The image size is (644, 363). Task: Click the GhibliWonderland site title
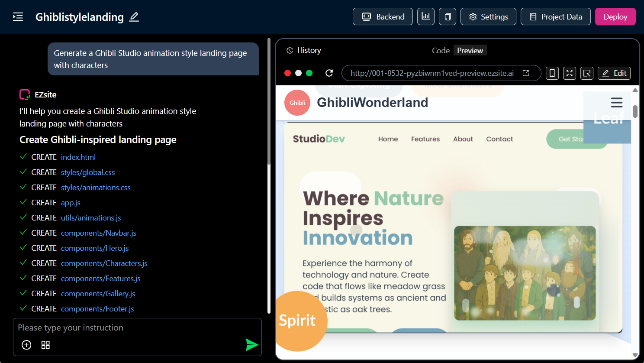372,103
